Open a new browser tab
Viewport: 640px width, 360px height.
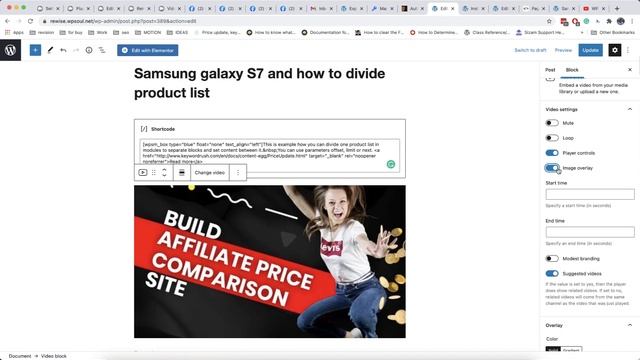click(617, 8)
